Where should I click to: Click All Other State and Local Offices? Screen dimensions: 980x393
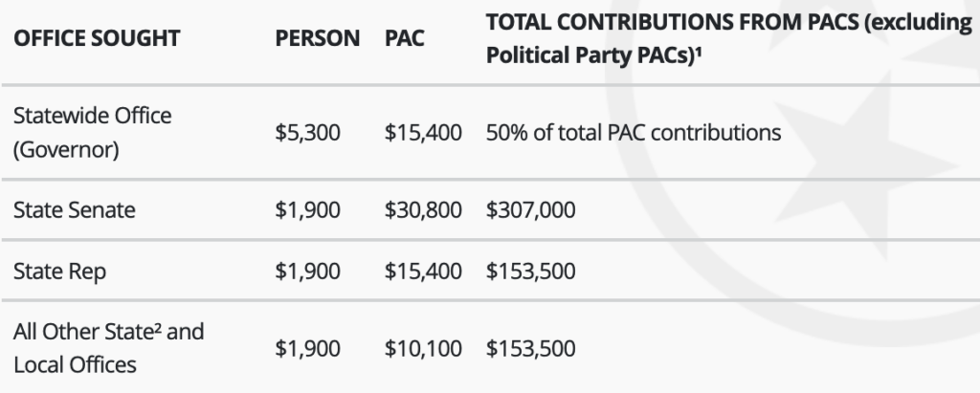coord(109,348)
